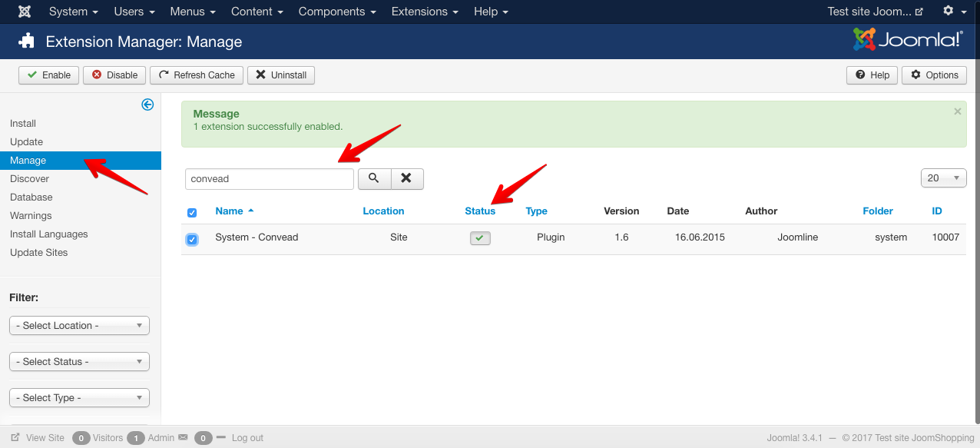Sort by Folder column

(x=878, y=211)
